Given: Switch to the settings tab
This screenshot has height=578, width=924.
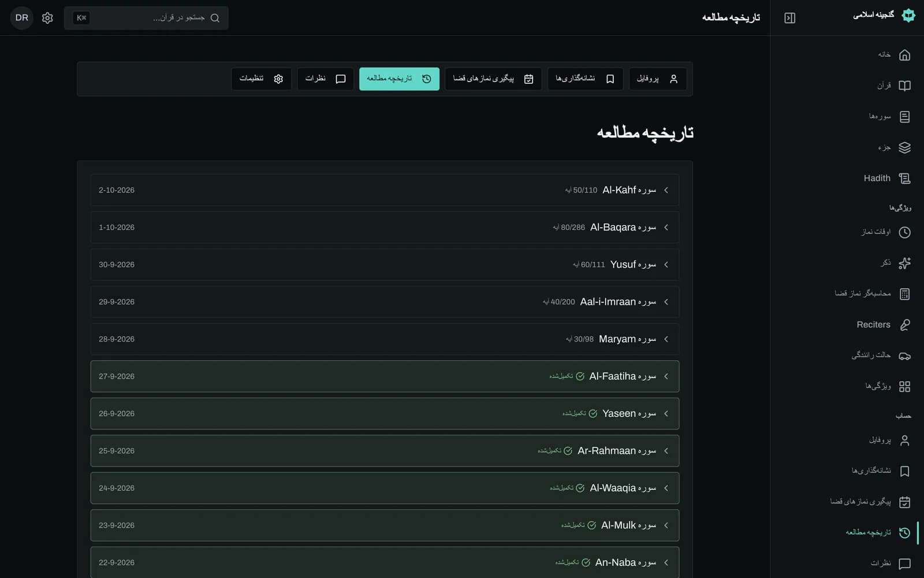Looking at the screenshot, I should (261, 79).
